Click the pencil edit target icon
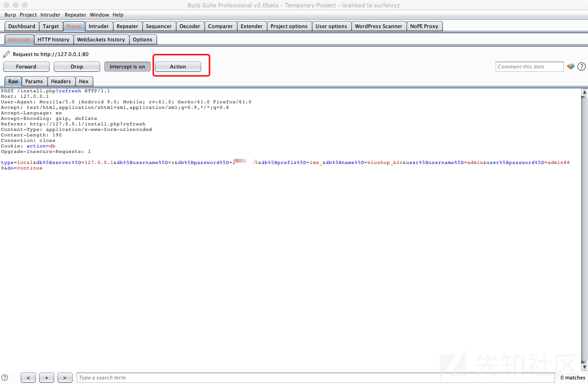The image size is (588, 384). [6, 54]
